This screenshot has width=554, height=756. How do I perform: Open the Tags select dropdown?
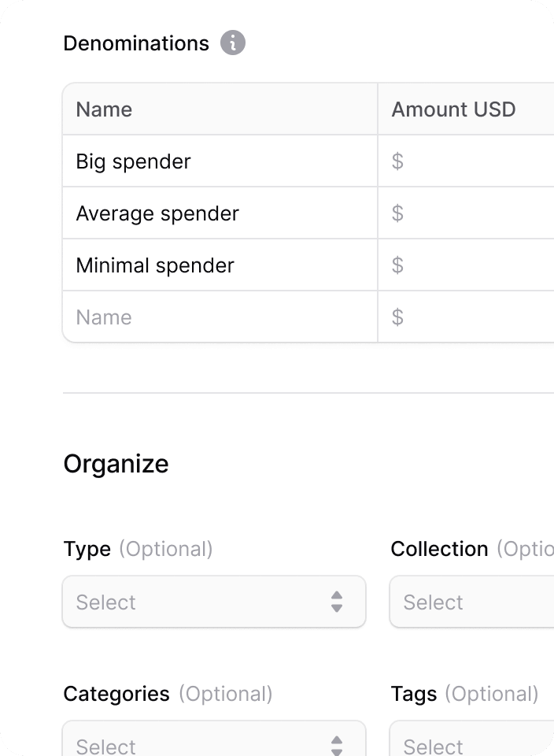tap(471, 738)
